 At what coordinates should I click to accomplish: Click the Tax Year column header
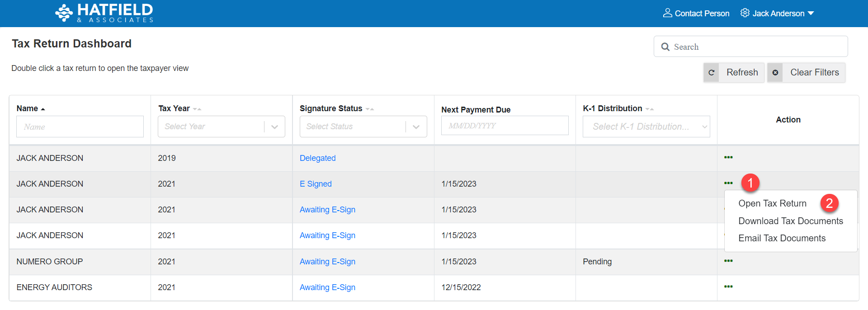[174, 108]
